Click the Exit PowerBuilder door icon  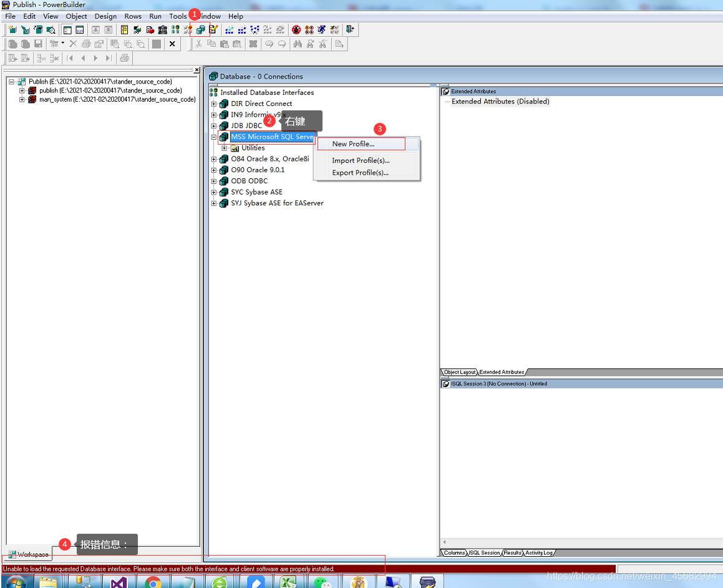pos(349,29)
